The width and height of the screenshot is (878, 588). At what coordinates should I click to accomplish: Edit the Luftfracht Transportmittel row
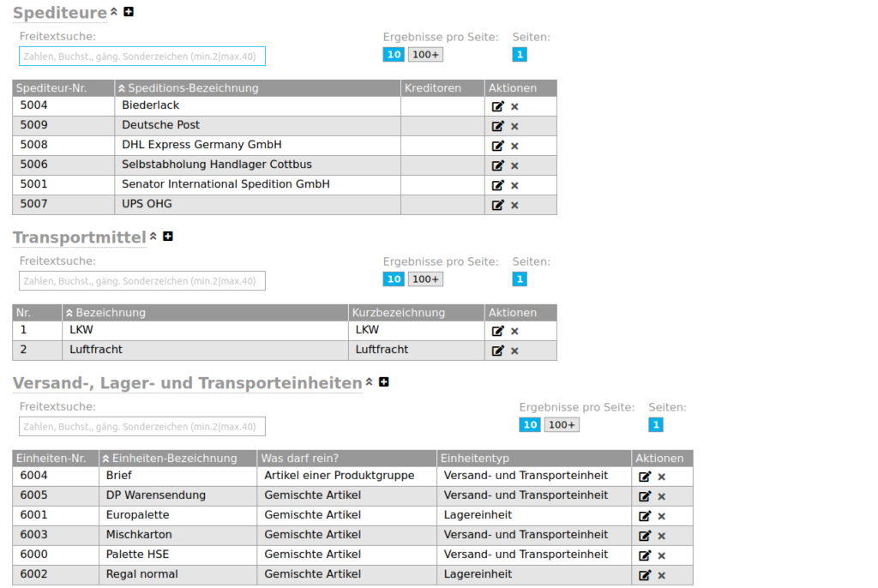pos(498,351)
